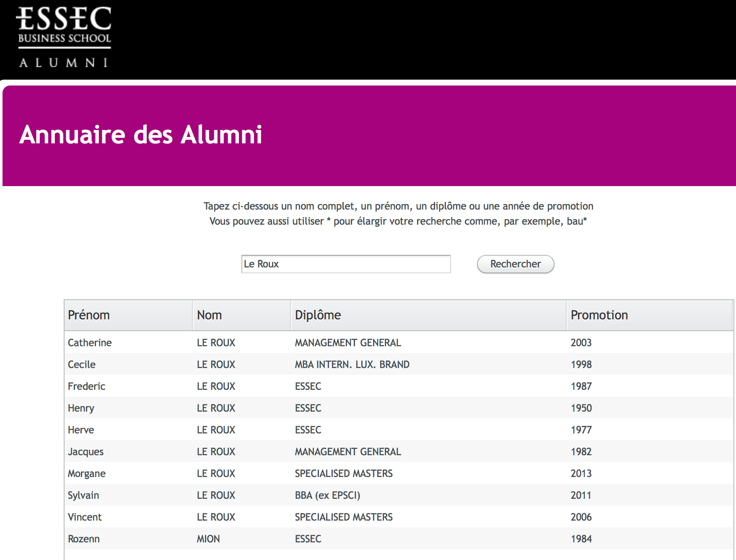Select the Frederic first name cell

86,386
